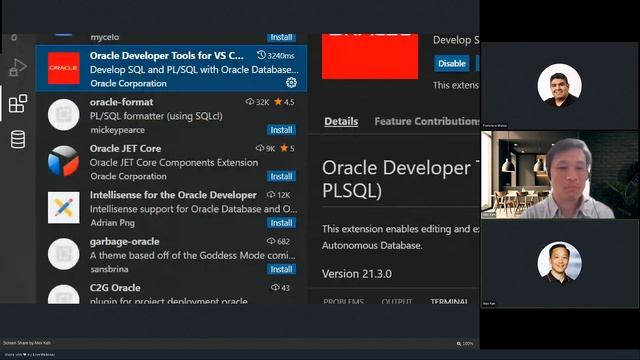Open the Oracle database explorer icon

point(18,139)
